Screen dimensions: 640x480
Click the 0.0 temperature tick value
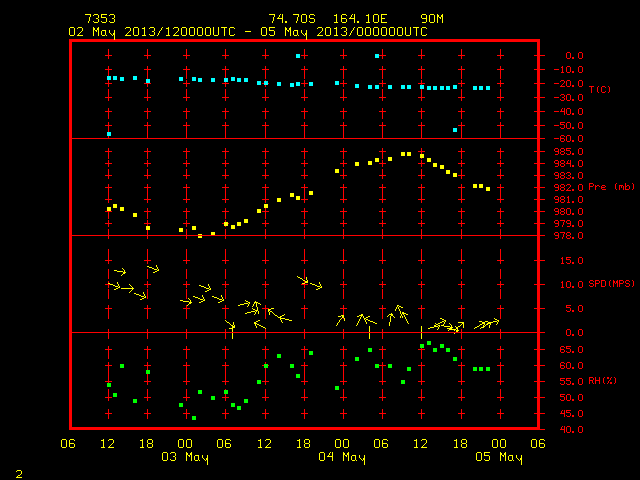(574, 56)
